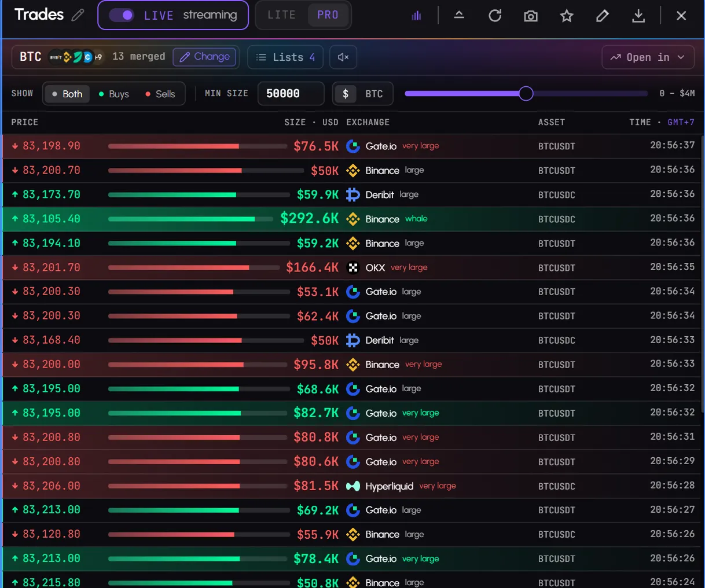Image resolution: width=705 pixels, height=588 pixels.
Task: Click the OKX icon in the $166.4K row
Action: click(x=353, y=267)
